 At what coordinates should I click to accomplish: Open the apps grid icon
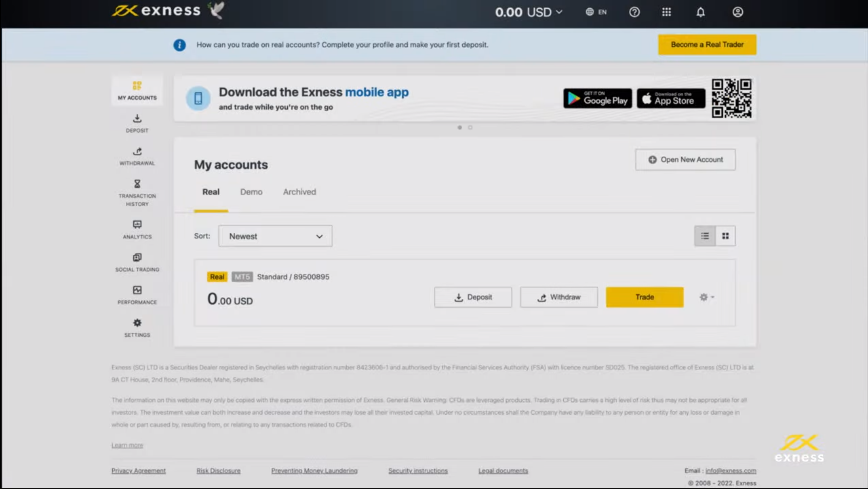[x=666, y=12]
